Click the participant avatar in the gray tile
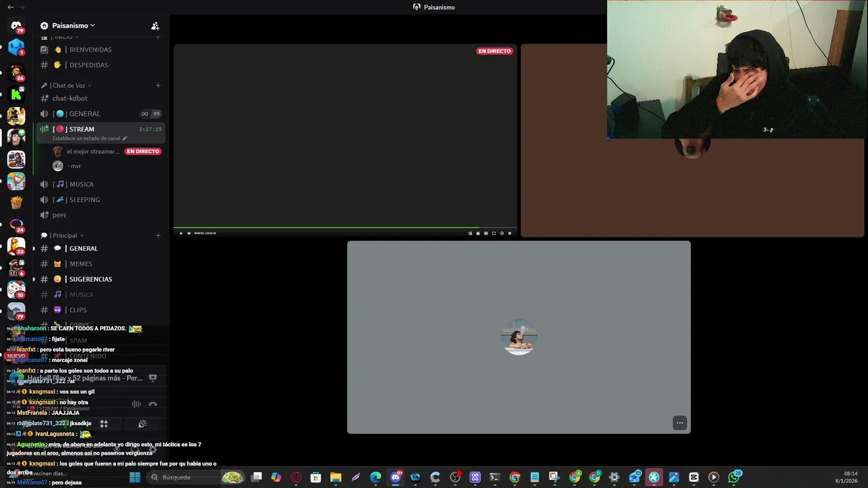Viewport: 868px width, 488px height. click(x=519, y=338)
